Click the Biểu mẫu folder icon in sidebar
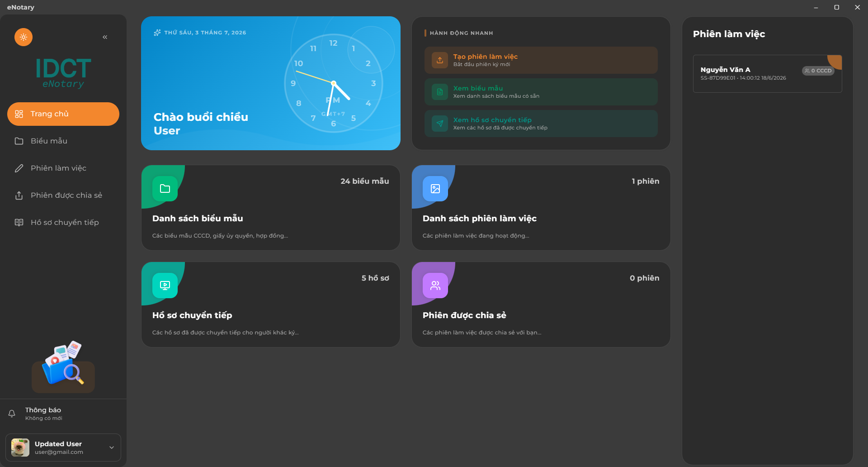The height and width of the screenshot is (467, 868). click(19, 141)
